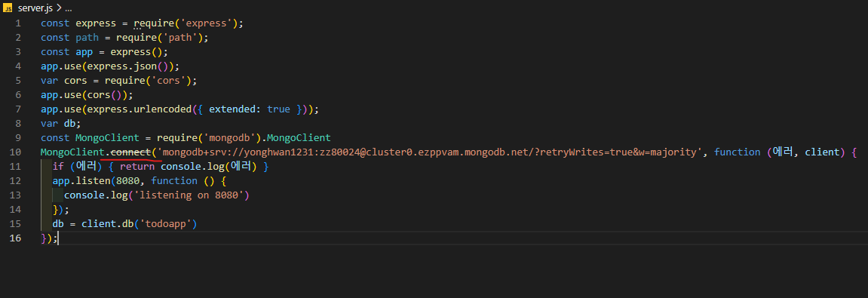
Task: Click line number 3 in the gutter
Action: tap(18, 52)
